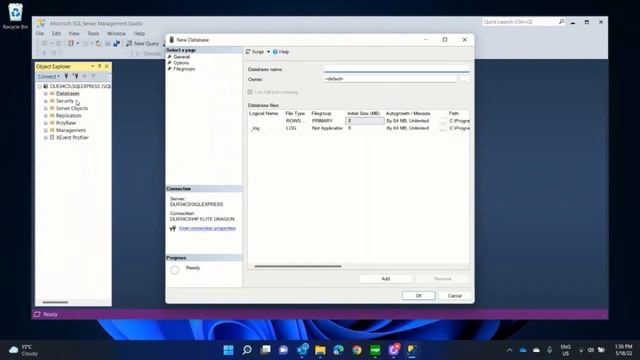640x360 pixels.
Task: Expand the XEvent Profiler node
Action: [46, 138]
